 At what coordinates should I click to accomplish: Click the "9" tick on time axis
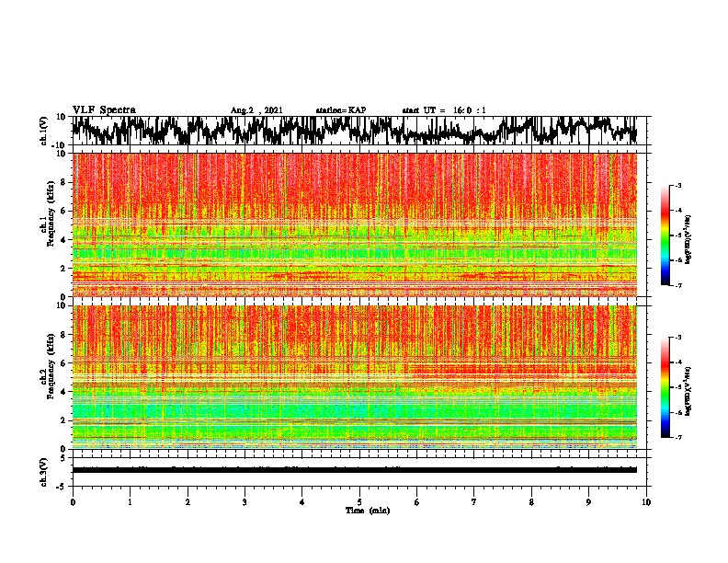pyautogui.click(x=588, y=502)
